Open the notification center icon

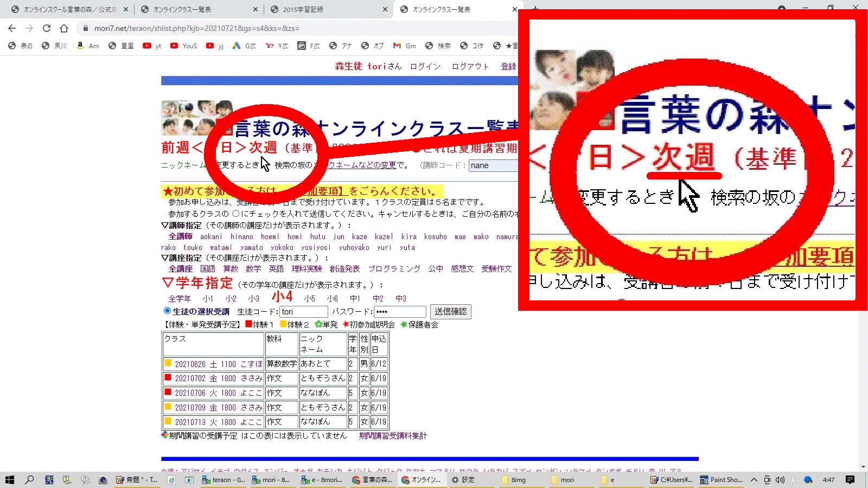(850, 480)
